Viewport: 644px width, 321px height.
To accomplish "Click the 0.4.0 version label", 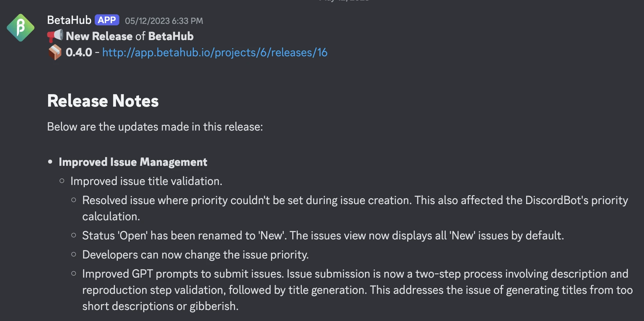I will click(x=79, y=53).
